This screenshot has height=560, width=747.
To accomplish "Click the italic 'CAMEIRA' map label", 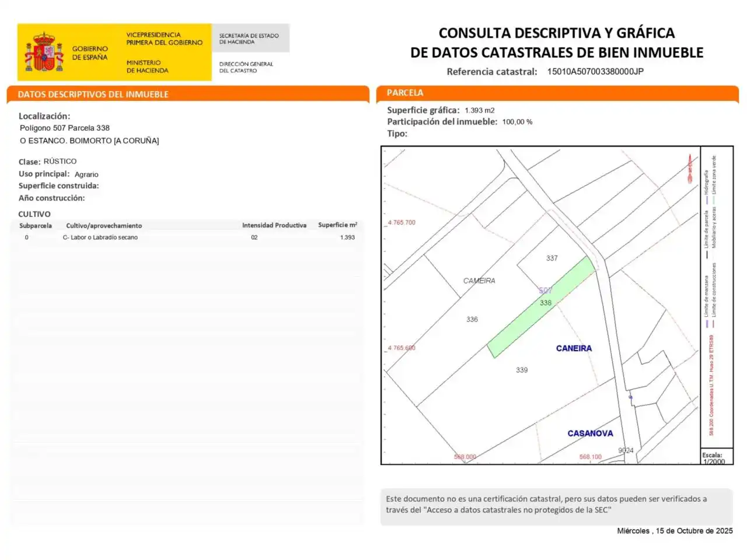I will (x=479, y=281).
